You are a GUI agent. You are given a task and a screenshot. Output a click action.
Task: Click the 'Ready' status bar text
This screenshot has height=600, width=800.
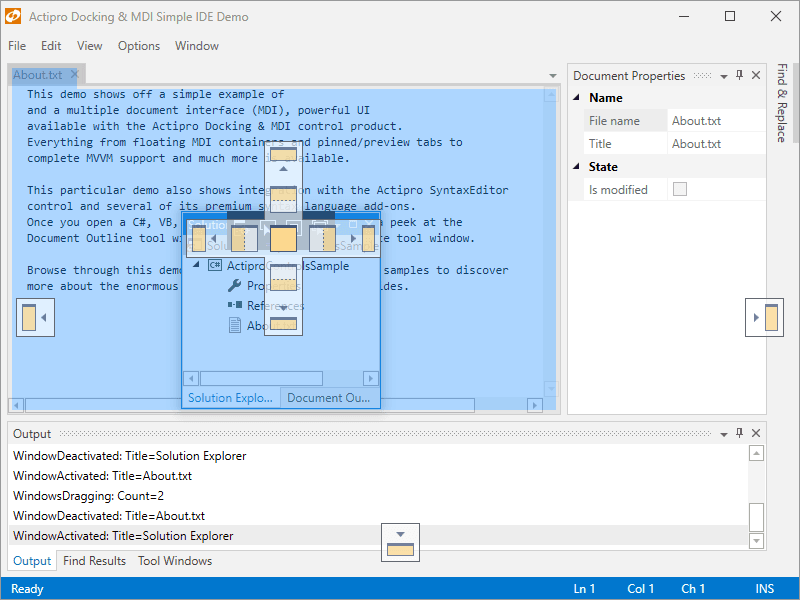coord(27,589)
